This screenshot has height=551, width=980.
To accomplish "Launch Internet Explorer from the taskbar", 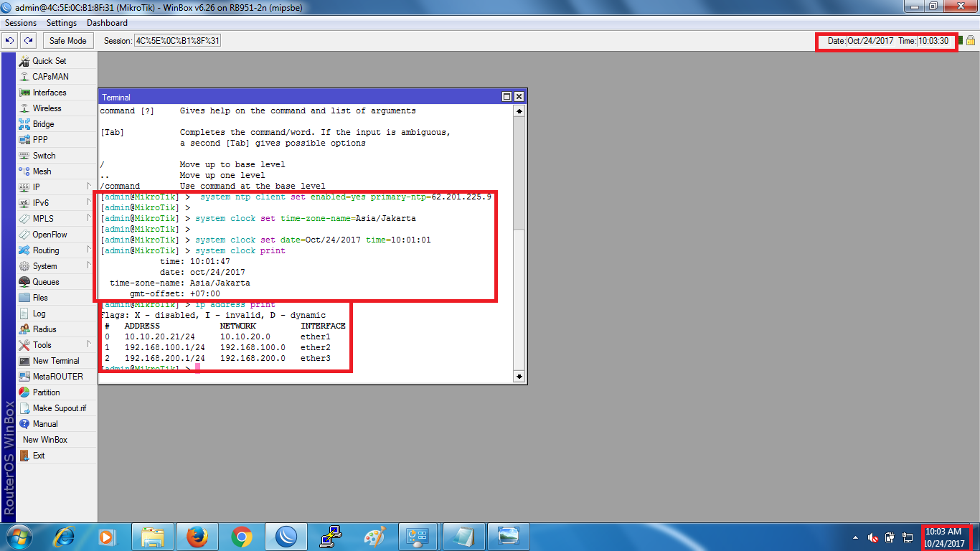I will tap(65, 537).
